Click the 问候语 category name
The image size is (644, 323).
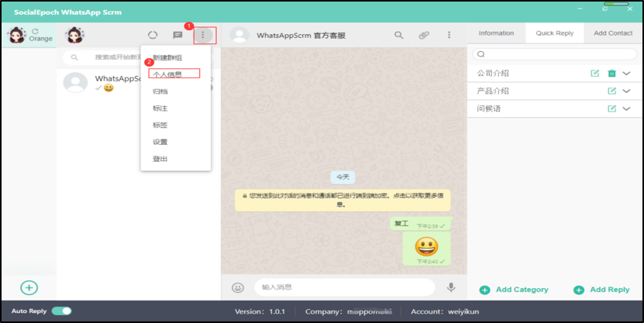click(x=489, y=108)
